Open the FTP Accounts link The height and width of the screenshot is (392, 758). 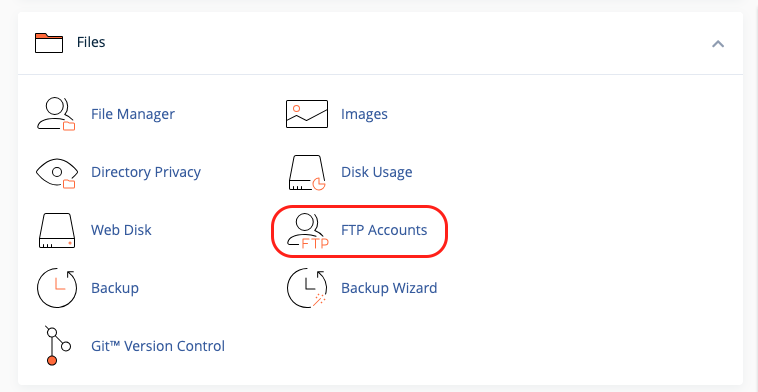tap(384, 230)
